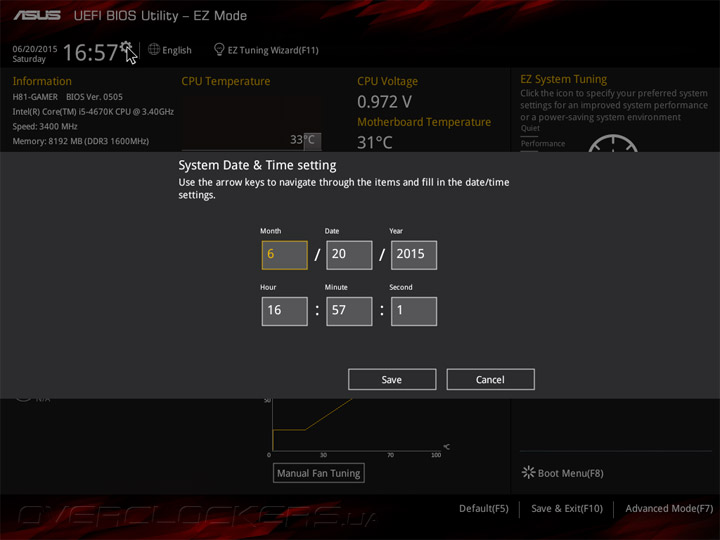Image resolution: width=720 pixels, height=540 pixels.
Task: Select the Performance tuning mode label
Action: (x=543, y=144)
